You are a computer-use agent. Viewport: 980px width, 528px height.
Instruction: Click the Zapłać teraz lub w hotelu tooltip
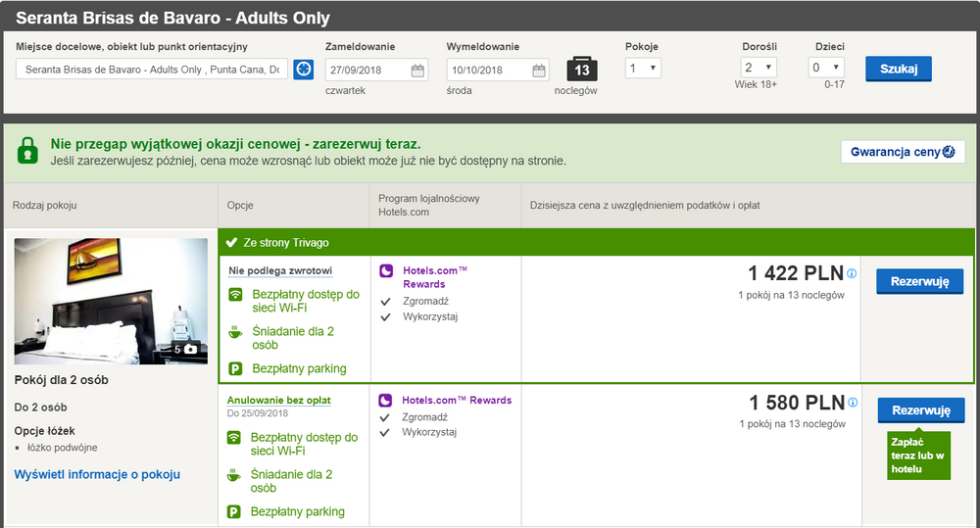pyautogui.click(x=919, y=456)
